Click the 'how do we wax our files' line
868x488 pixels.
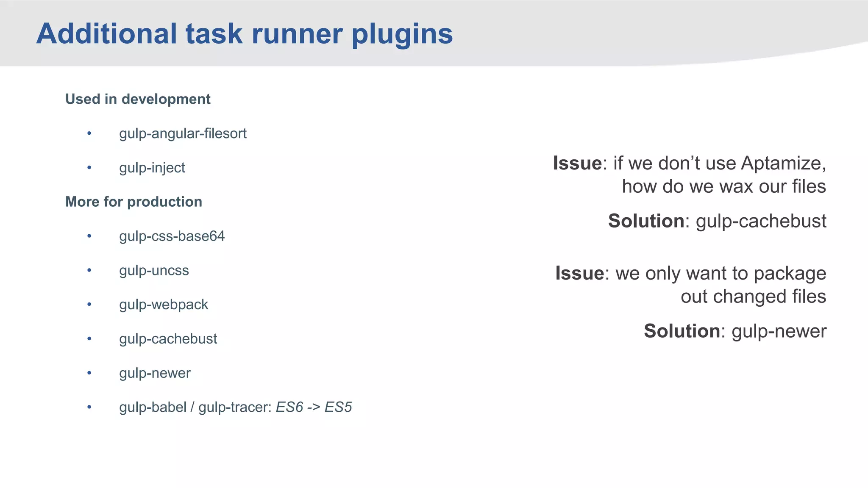click(x=724, y=186)
